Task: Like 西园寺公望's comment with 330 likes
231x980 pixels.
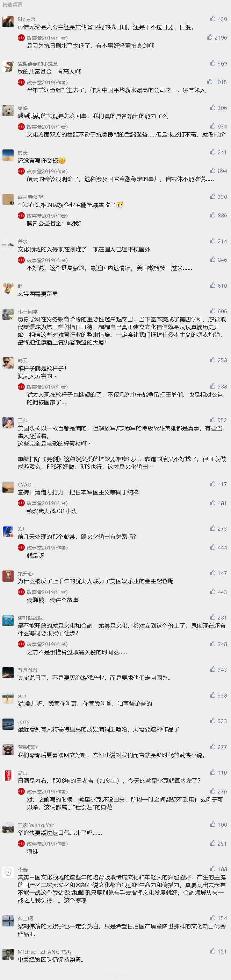Action: click(x=218, y=197)
